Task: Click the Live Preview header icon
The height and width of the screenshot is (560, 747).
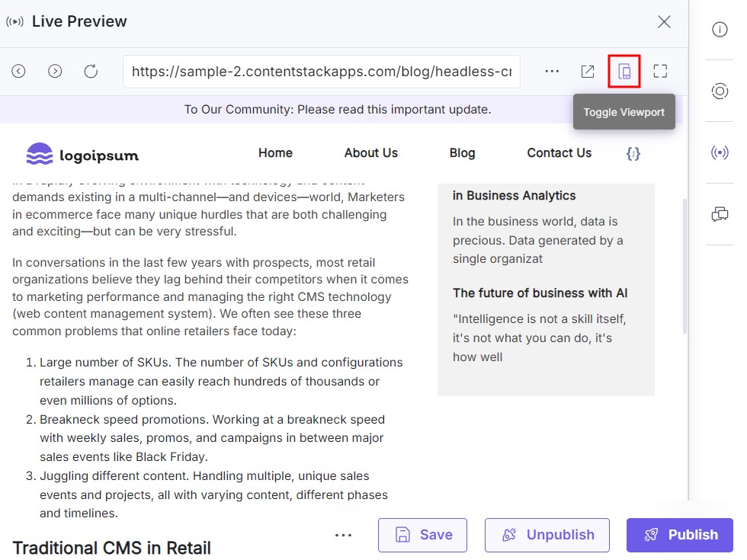Action: click(x=14, y=22)
